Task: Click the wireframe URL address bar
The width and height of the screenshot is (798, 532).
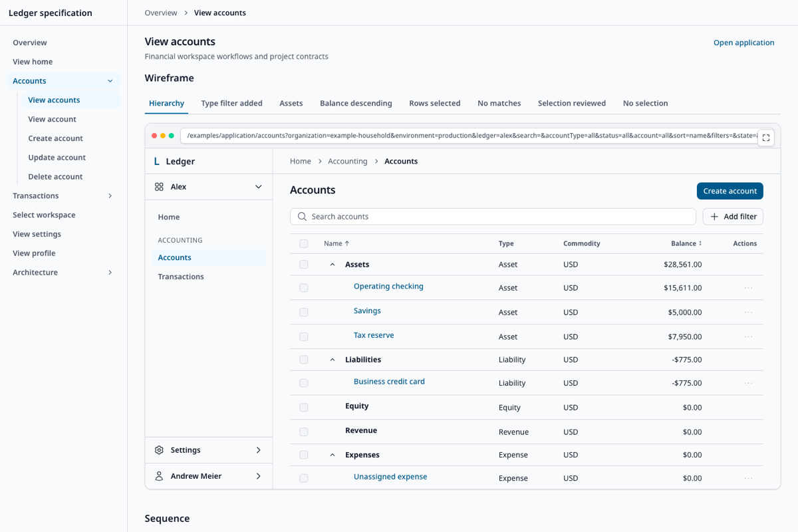Action: point(469,136)
